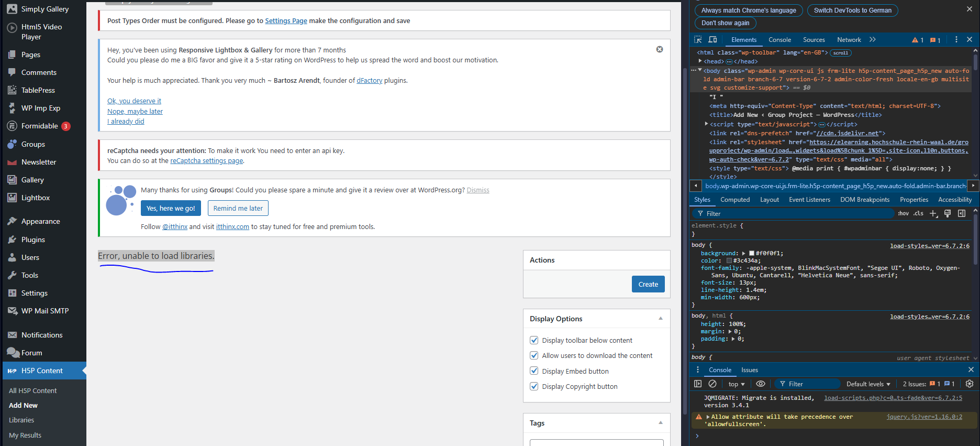980x446 pixels.
Task: Click Yes, here we go! button
Action: pos(171,208)
